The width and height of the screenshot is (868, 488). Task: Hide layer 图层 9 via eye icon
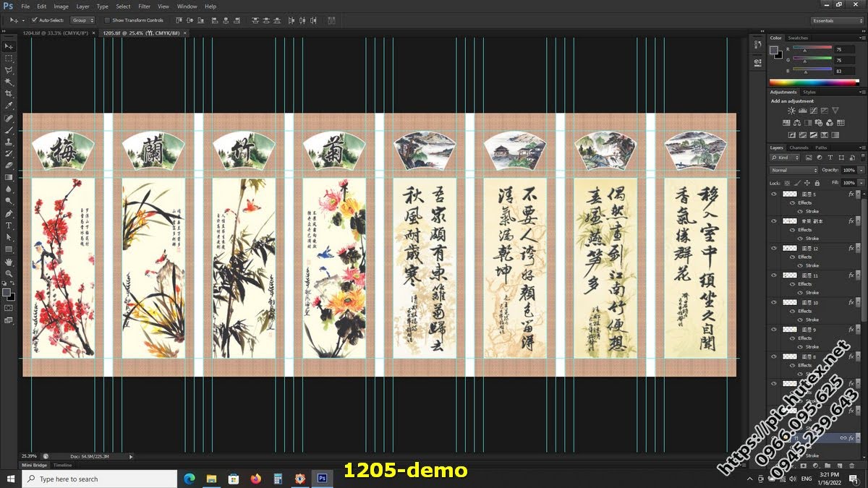[x=774, y=330]
